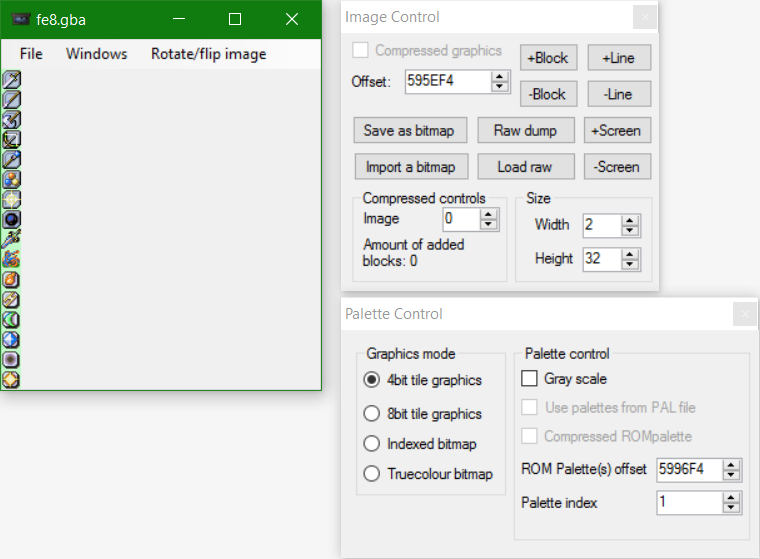Click the green crescent moon sprite
Image resolution: width=760 pixels, height=559 pixels.
point(12,319)
